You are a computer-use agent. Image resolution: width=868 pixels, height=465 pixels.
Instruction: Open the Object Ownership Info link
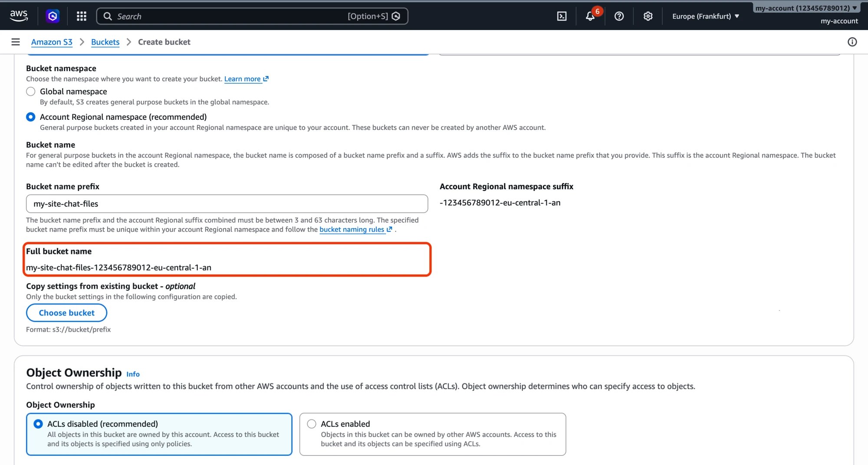(x=133, y=374)
